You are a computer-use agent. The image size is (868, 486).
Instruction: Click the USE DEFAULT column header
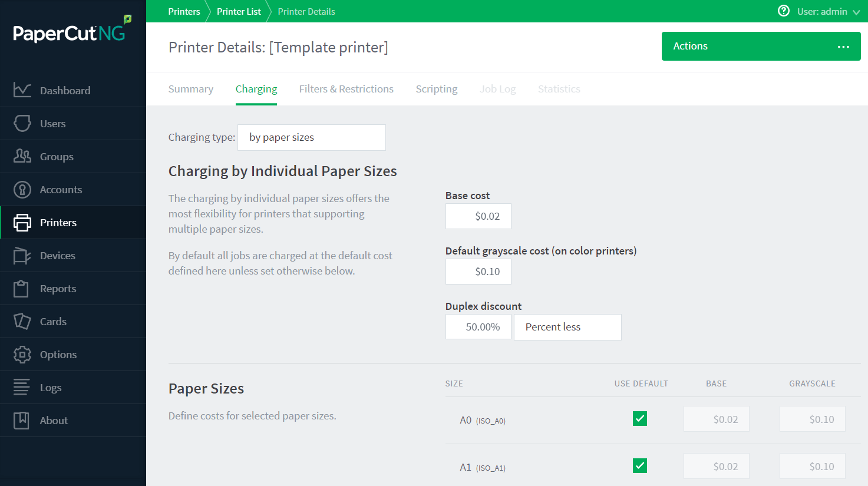(x=641, y=383)
